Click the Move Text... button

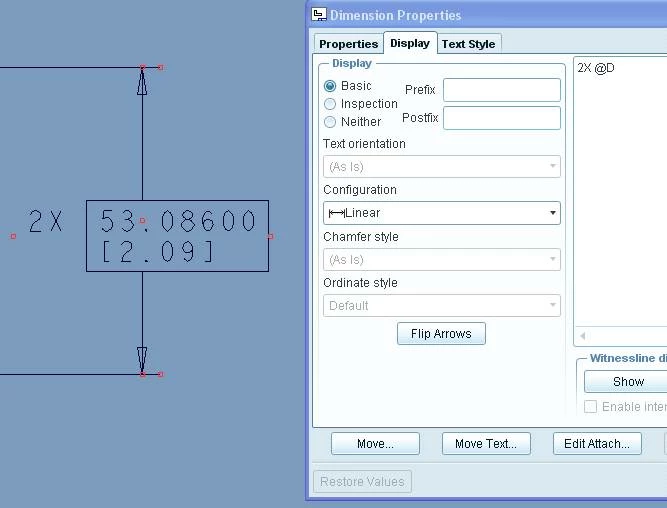(x=486, y=444)
